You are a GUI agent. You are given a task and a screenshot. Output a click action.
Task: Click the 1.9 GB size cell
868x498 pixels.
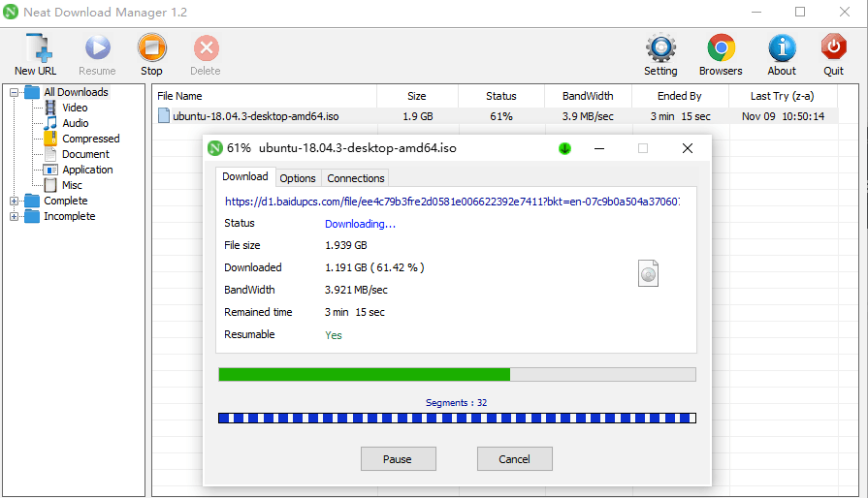click(418, 116)
